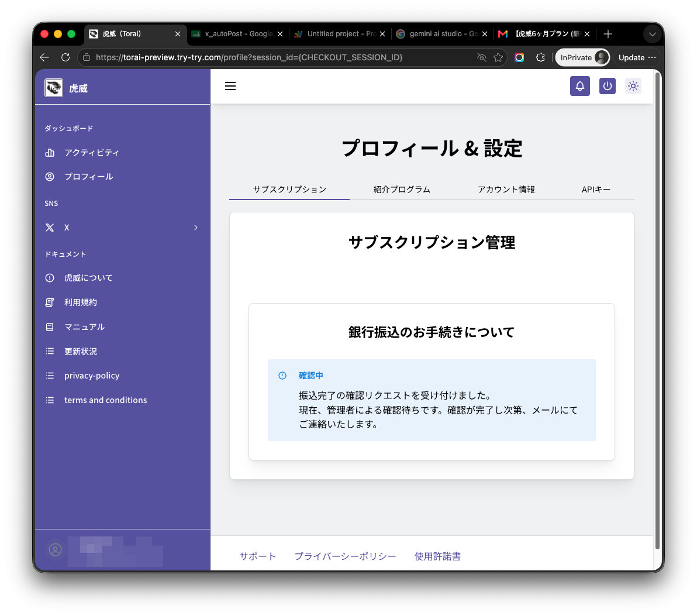
Task: Expand the X SNS menu chevron
Action: coord(195,228)
